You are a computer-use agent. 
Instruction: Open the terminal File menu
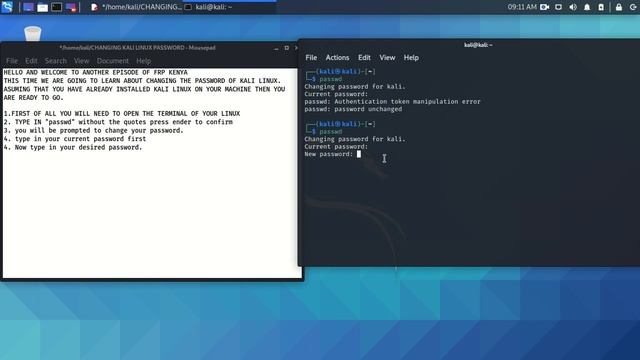click(x=311, y=58)
